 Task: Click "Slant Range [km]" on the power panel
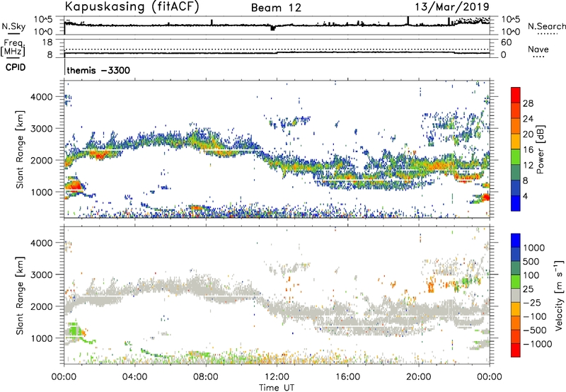[20, 149]
